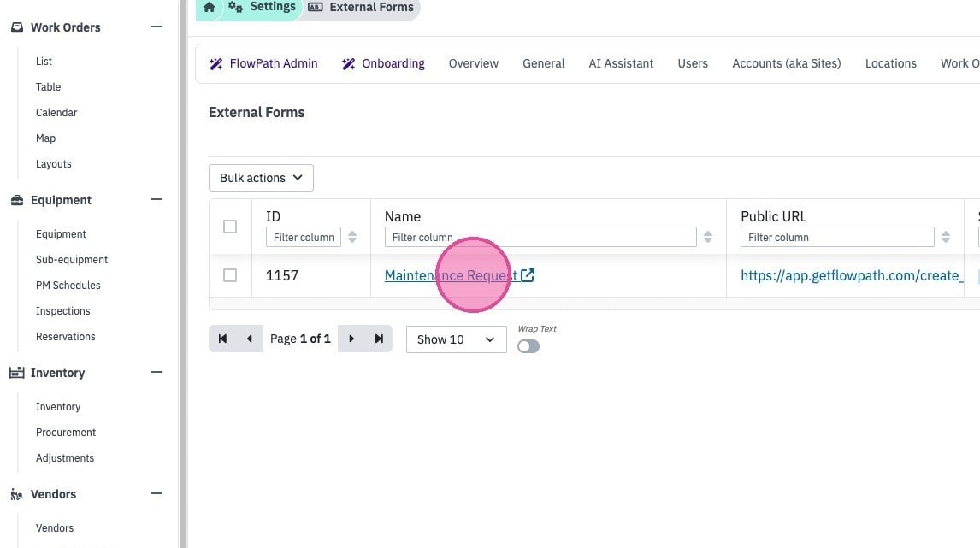Open Procurement in sidebar

click(66, 433)
